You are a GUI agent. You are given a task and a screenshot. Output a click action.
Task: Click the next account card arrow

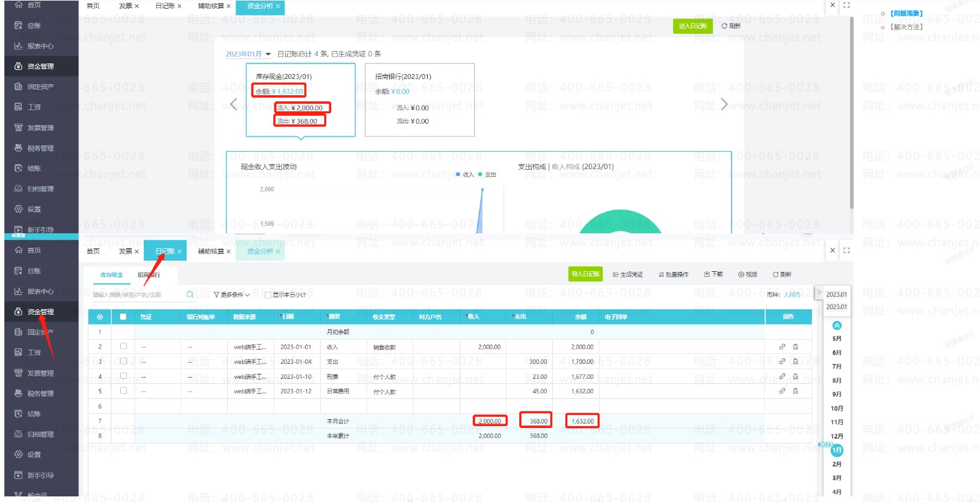[x=723, y=105]
